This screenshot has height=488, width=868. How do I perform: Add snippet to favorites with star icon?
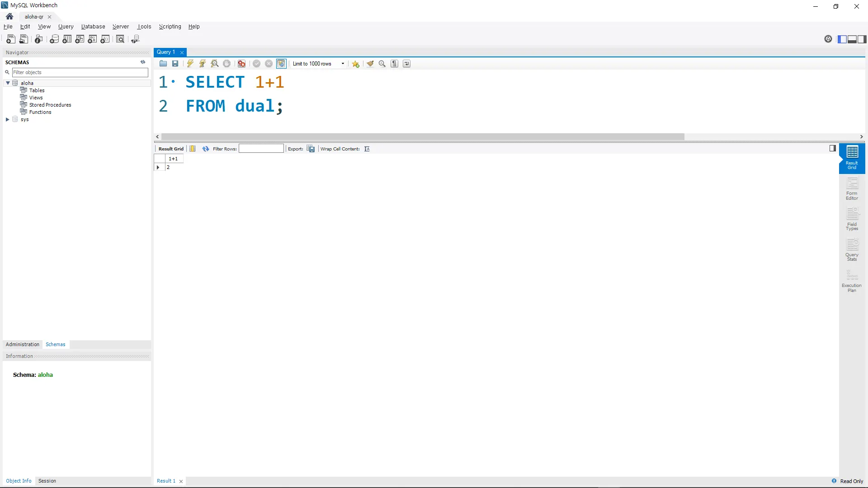[x=356, y=64]
